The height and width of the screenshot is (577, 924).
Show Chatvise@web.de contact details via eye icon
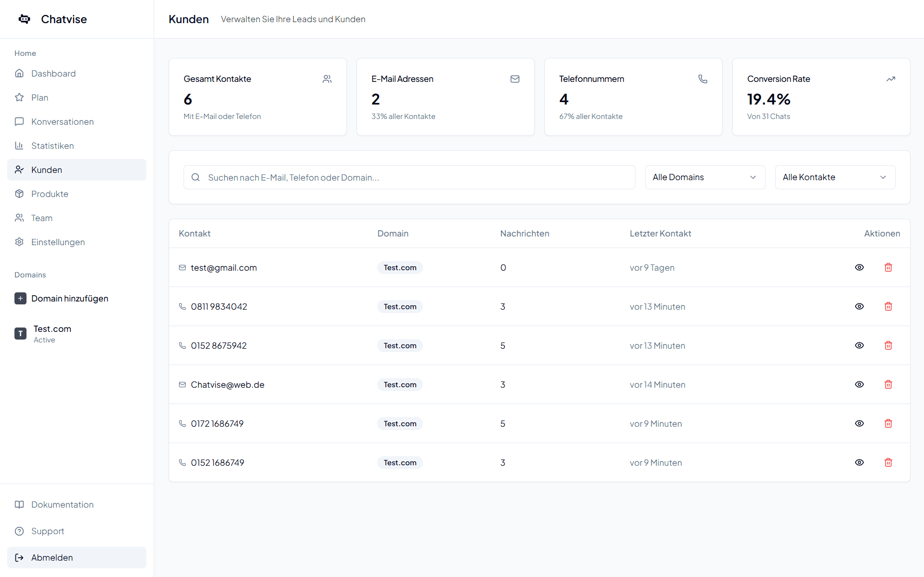coord(859,384)
